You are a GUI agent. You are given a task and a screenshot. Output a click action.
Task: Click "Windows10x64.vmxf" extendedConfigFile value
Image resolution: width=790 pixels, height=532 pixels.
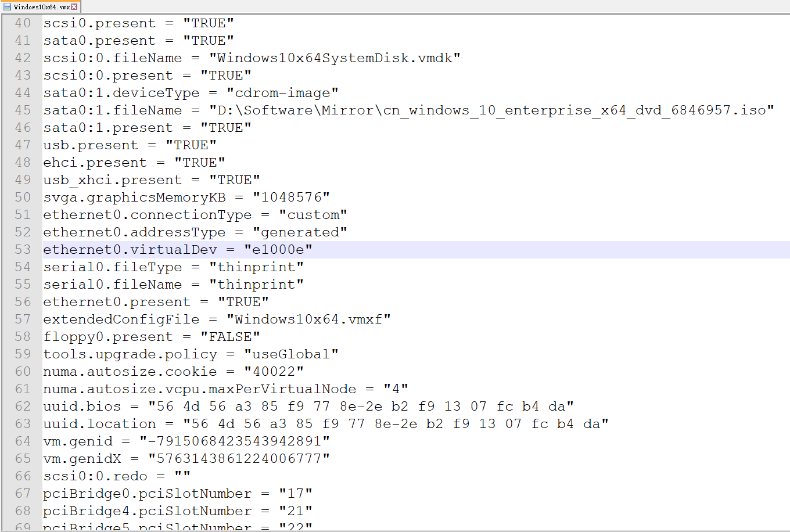308,319
